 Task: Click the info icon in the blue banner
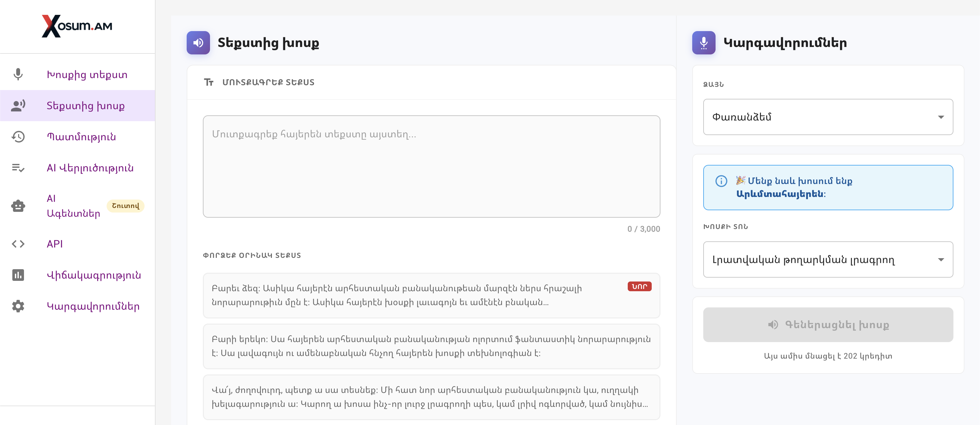tap(721, 181)
